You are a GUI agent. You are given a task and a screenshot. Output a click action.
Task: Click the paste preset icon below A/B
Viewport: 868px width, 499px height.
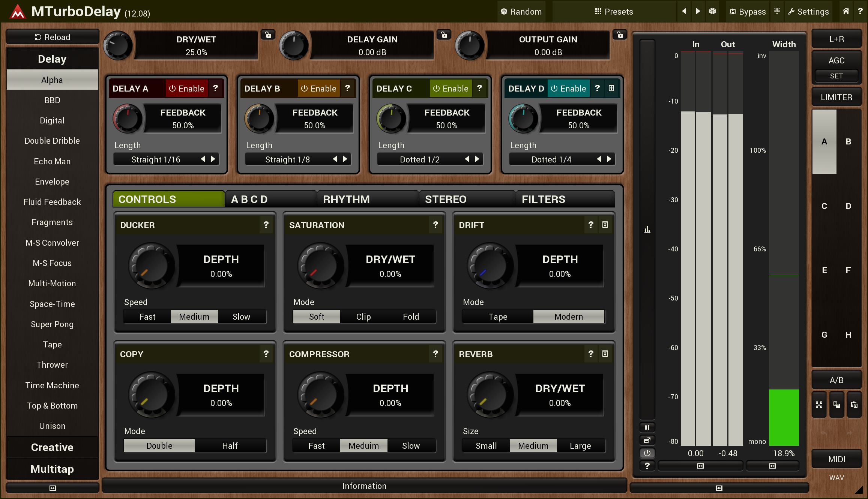(x=854, y=404)
